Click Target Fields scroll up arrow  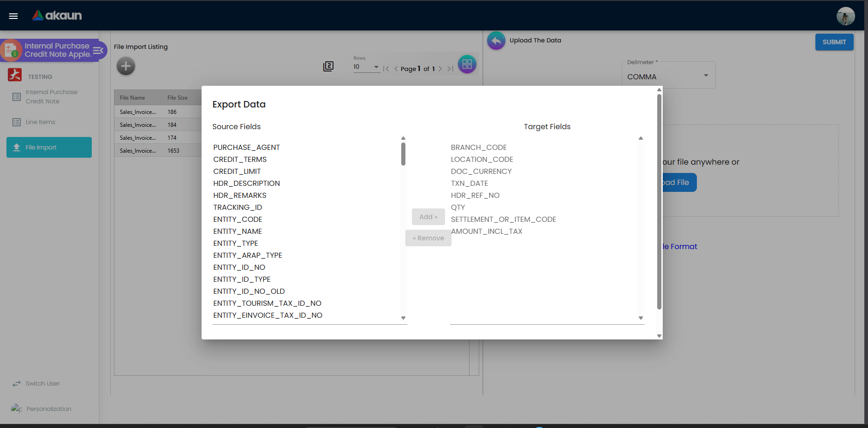point(641,138)
